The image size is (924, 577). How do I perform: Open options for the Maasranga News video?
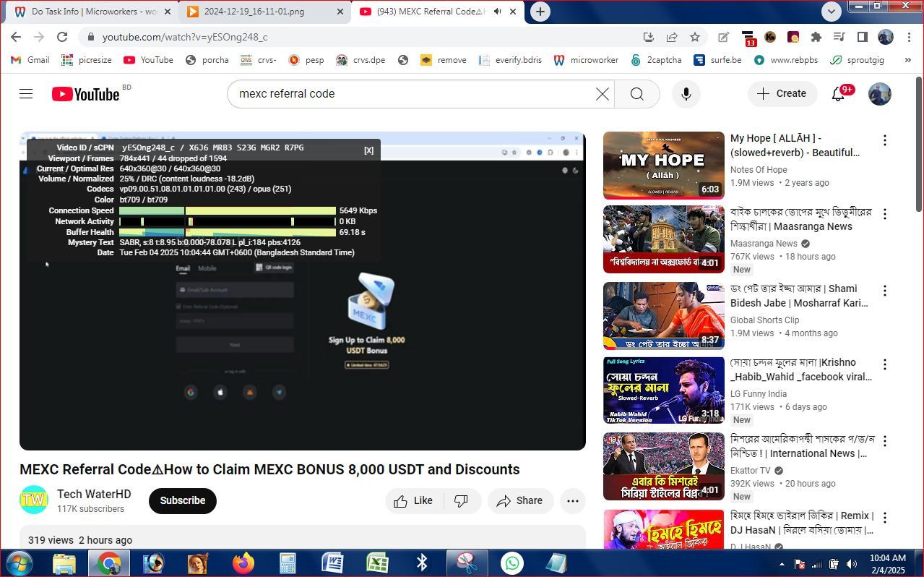pos(884,214)
